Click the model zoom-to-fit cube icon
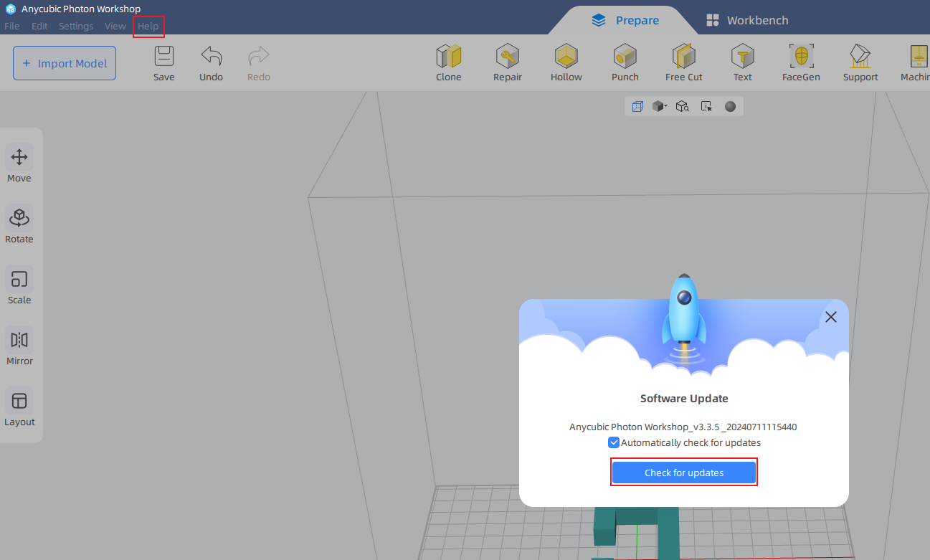 (x=683, y=107)
